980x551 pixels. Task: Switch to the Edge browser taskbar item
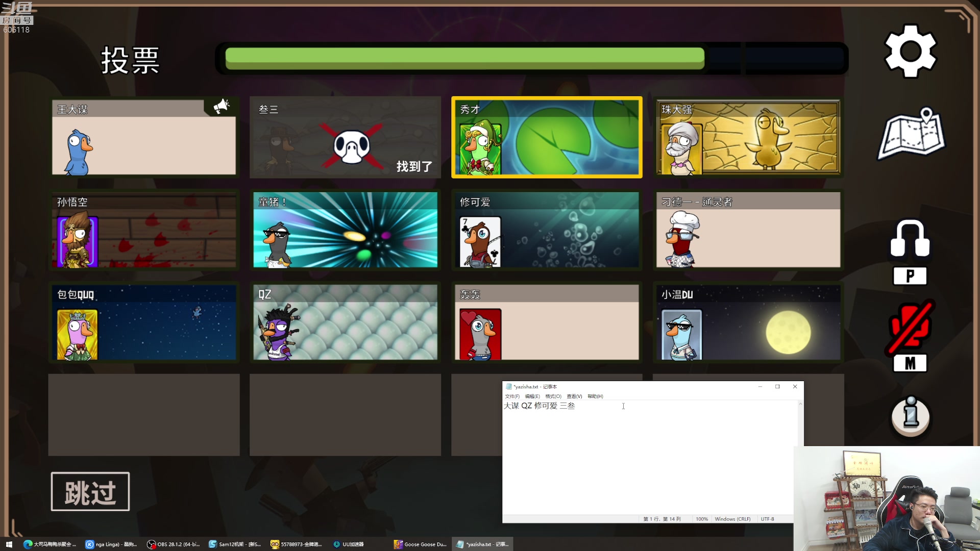pos(50,544)
